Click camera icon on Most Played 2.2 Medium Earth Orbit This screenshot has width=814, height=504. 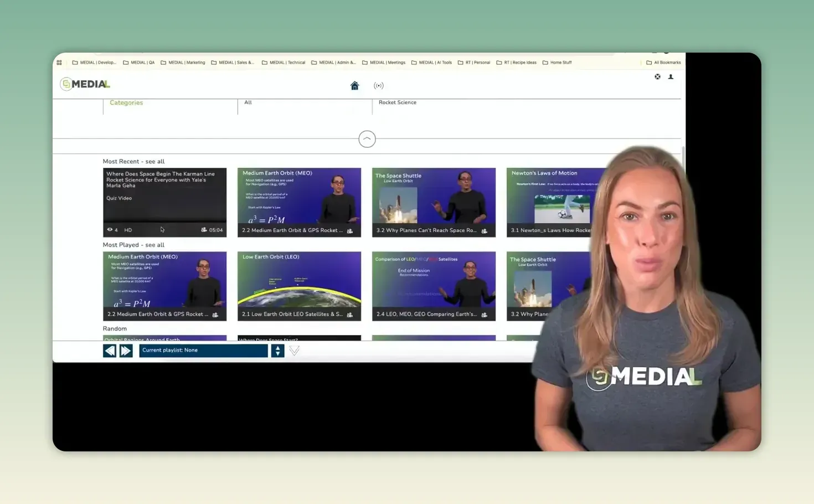click(215, 315)
